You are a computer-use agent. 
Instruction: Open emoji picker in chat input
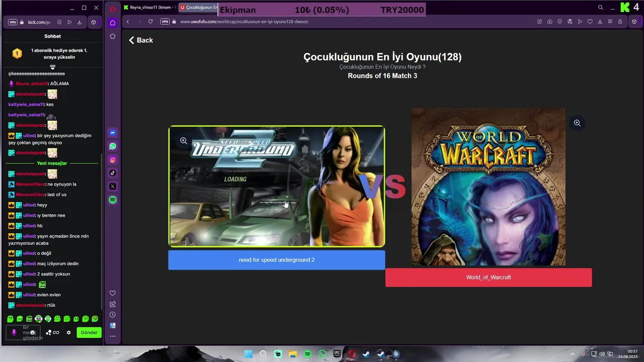(33, 332)
